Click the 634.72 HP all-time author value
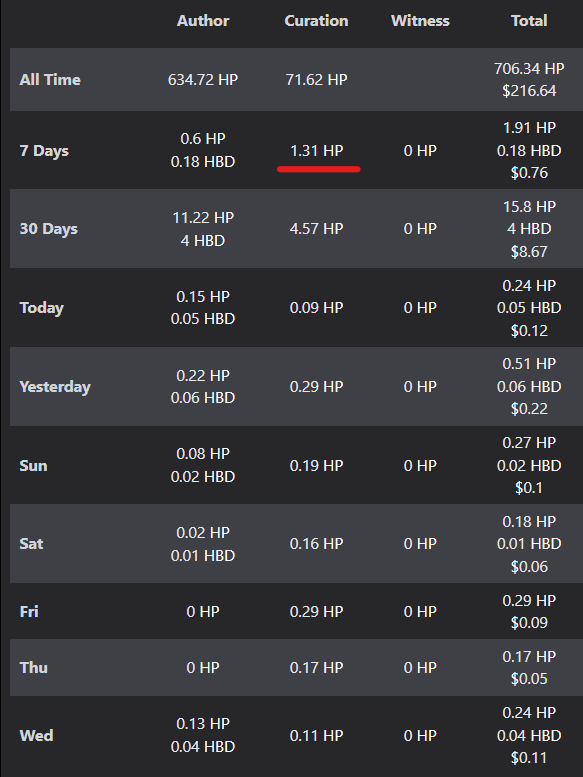Image resolution: width=583 pixels, height=777 pixels. (203, 80)
